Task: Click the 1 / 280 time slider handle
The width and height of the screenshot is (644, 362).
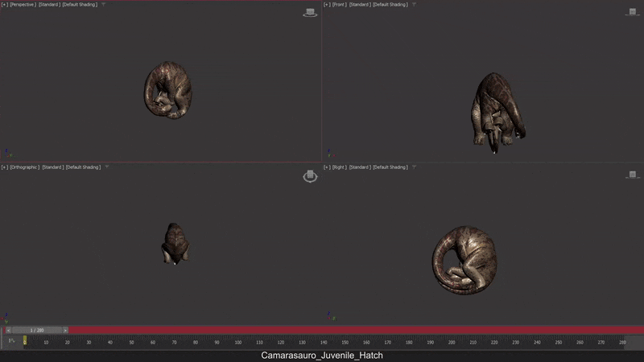Action: pyautogui.click(x=37, y=331)
